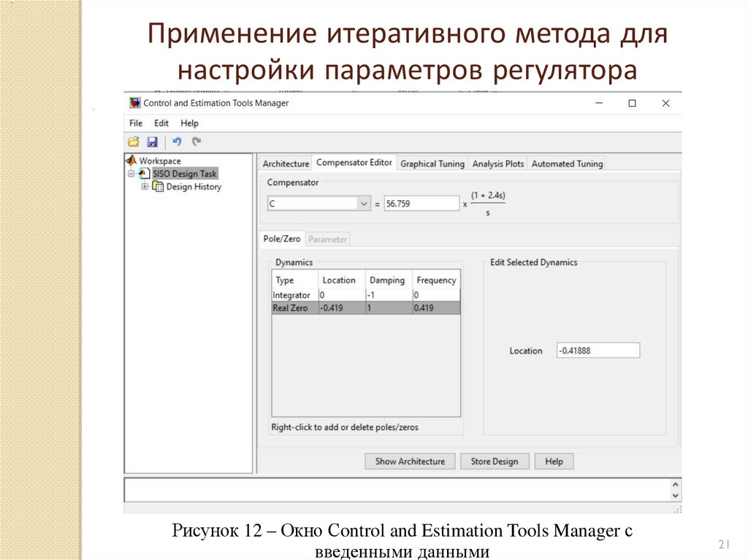
Task: Click the Location column header
Action: tap(342, 280)
